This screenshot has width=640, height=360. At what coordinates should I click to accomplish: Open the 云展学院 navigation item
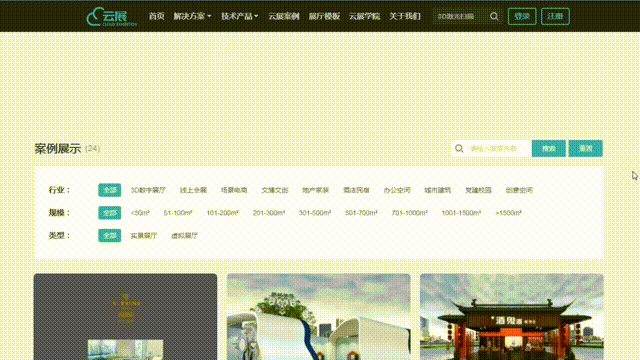[x=364, y=16]
